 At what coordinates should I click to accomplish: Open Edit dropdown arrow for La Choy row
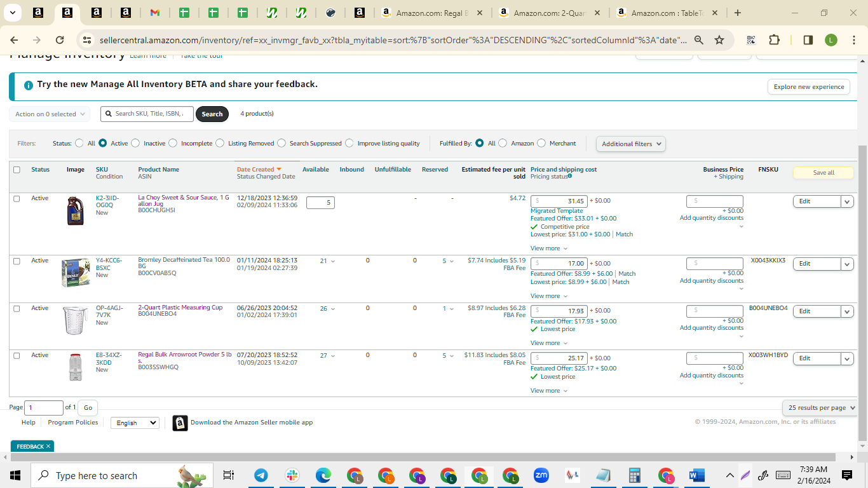(x=847, y=201)
